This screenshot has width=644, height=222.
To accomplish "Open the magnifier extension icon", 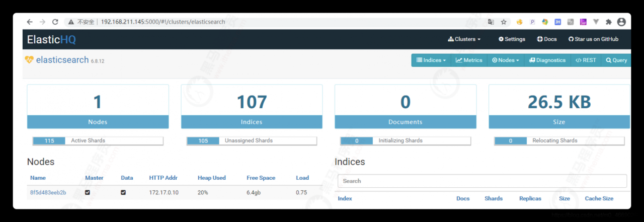I will (x=532, y=22).
